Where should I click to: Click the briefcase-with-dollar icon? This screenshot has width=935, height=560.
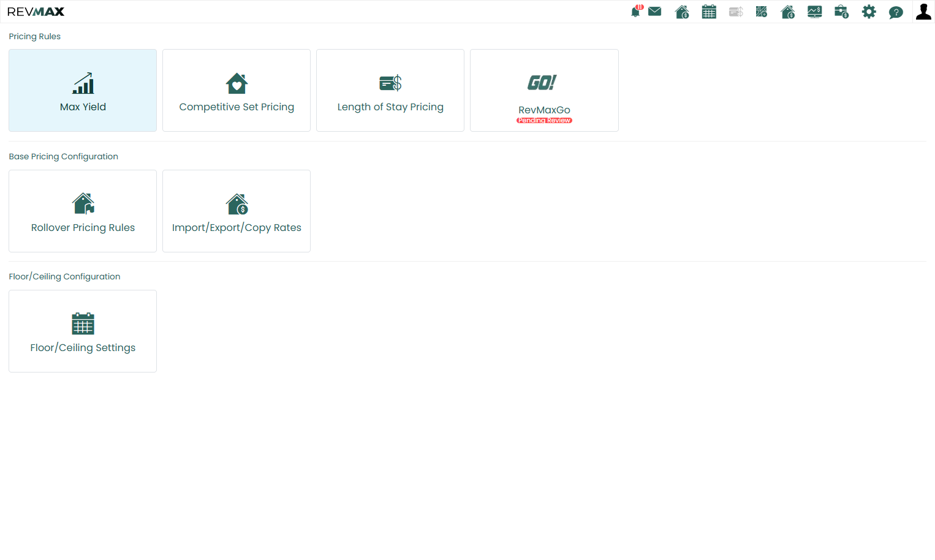842,12
